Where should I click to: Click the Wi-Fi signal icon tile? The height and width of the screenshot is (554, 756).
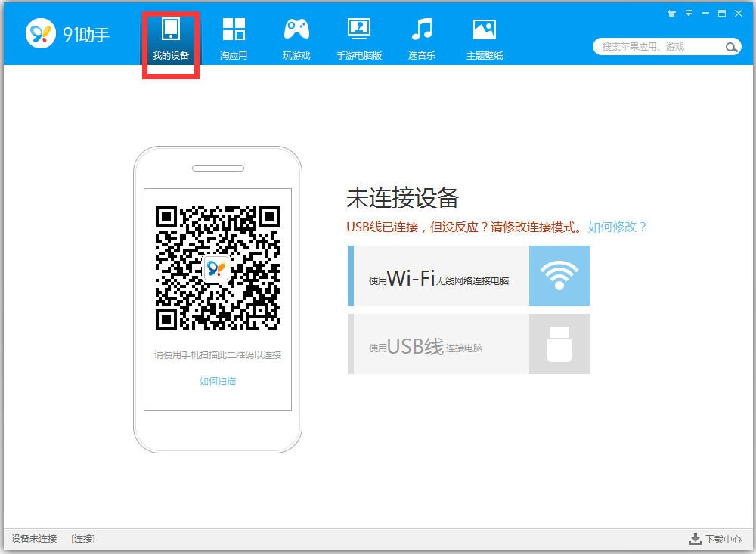[559, 276]
